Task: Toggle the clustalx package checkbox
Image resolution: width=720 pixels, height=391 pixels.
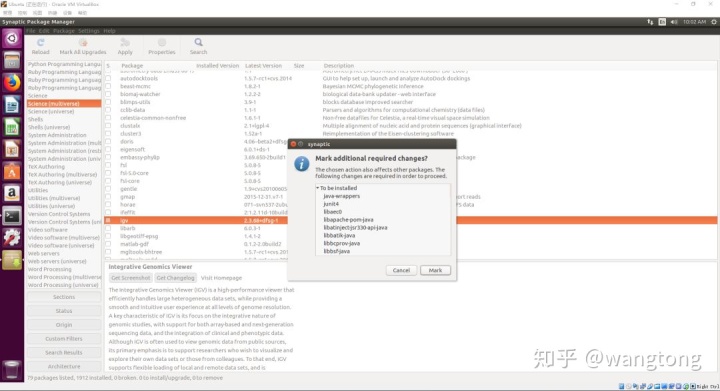Action: 108,126
